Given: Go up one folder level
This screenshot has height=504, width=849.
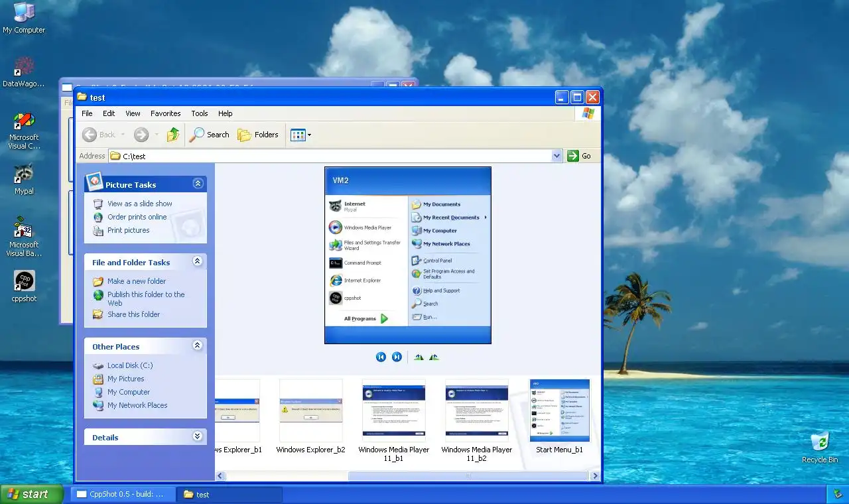Looking at the screenshot, I should tap(173, 135).
